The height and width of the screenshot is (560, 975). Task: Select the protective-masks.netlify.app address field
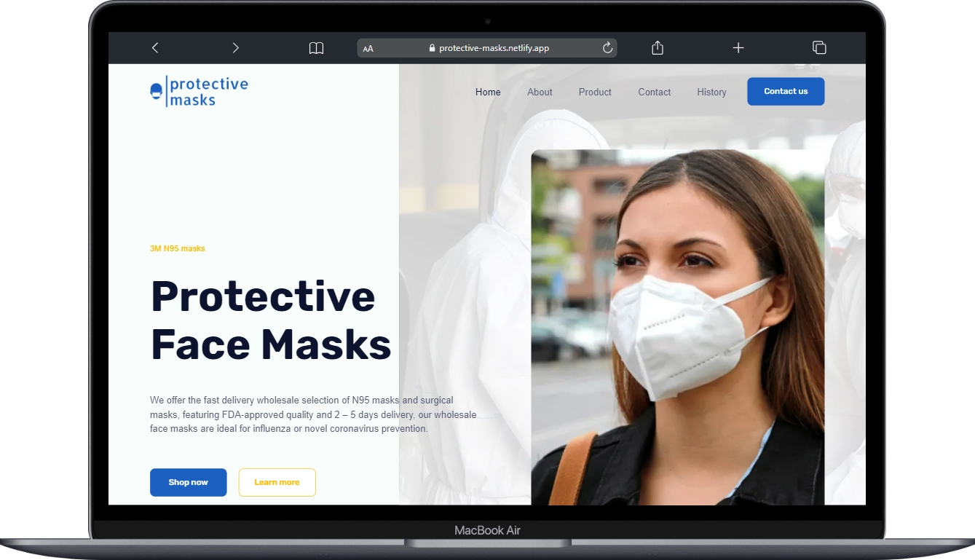(x=494, y=48)
